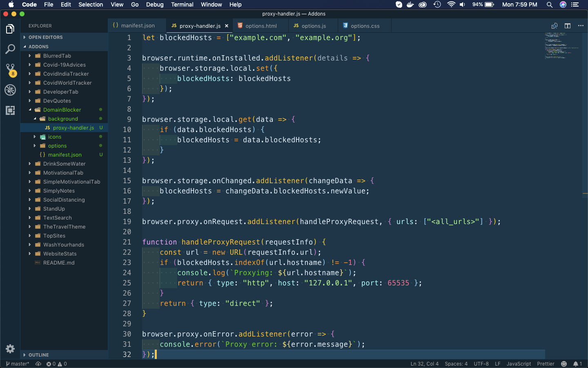Open the Creative Cloud menu bar icon
588x368 pixels.
click(423, 4)
